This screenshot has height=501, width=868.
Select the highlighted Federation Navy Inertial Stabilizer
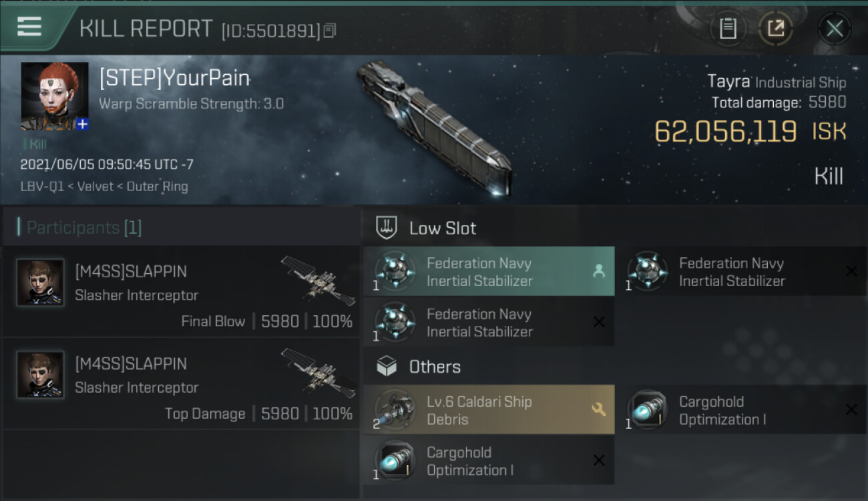pos(489,271)
